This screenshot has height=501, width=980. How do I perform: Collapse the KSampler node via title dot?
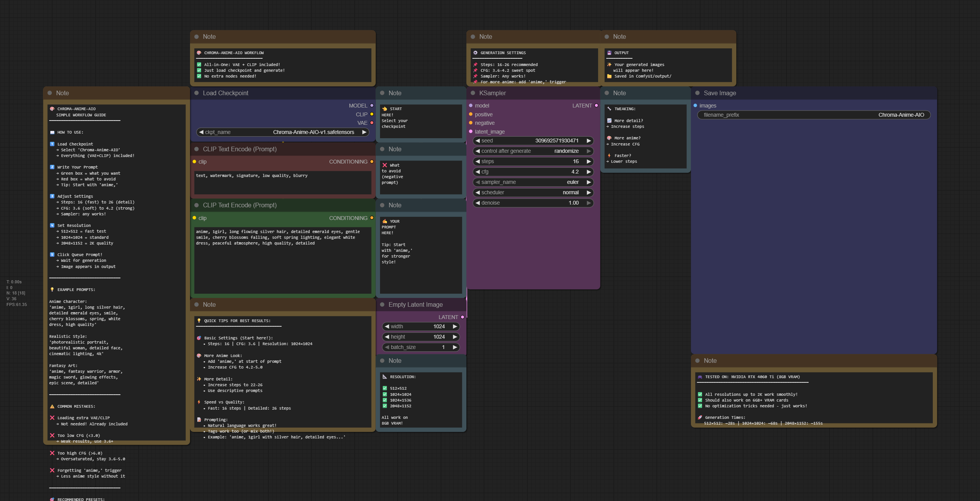[473, 93]
